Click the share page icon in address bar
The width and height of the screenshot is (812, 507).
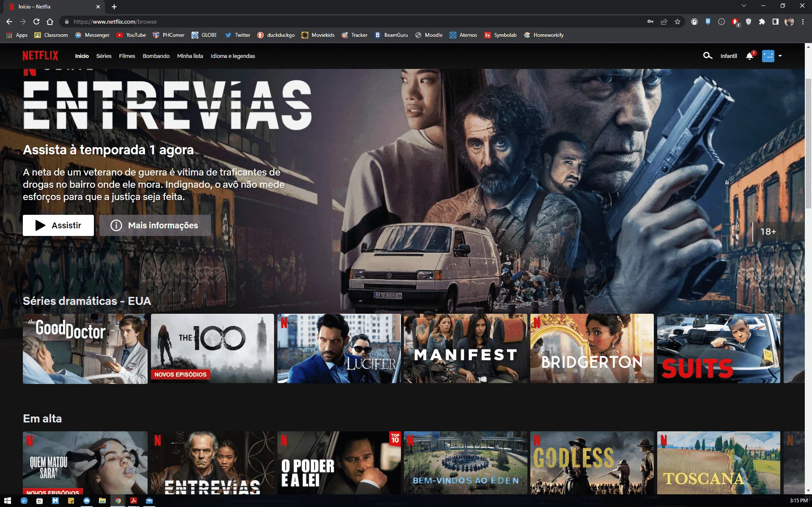click(x=664, y=22)
